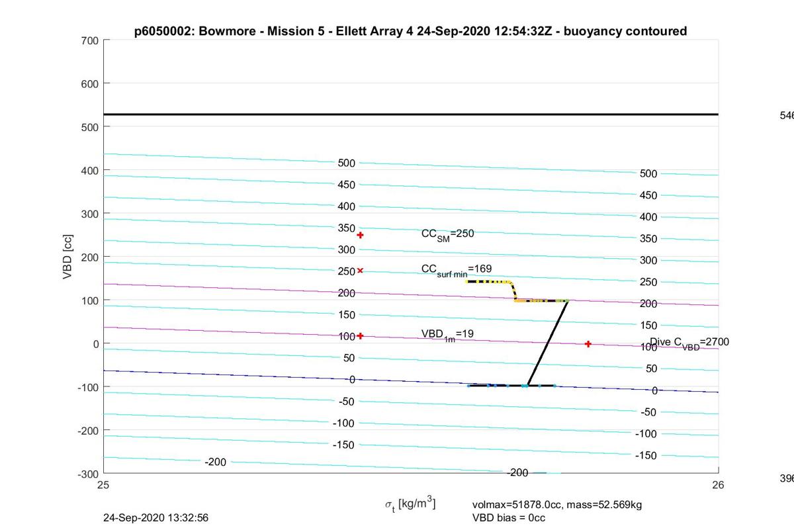
Task: Click the right-column contour label 250
Action: point(648,282)
